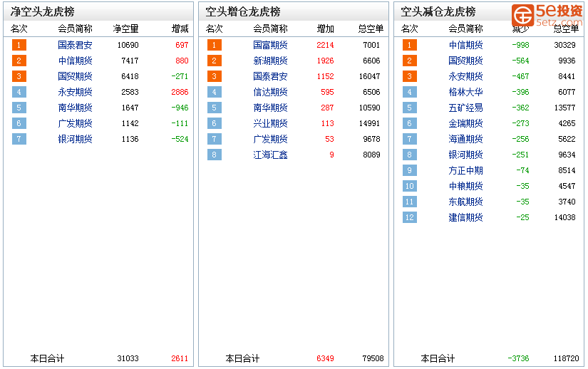588x369 pixels.
Task: Click total short value 13577 for 五矿经易
Action: click(564, 108)
